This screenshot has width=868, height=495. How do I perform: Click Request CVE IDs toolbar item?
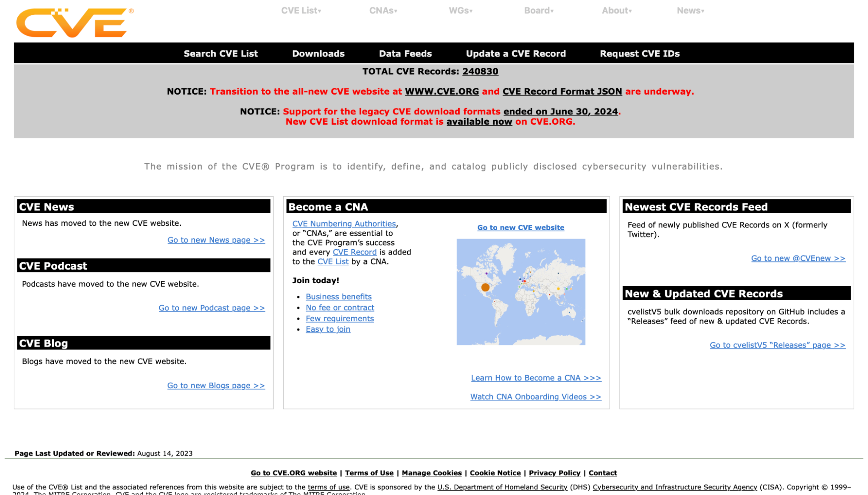pyautogui.click(x=640, y=54)
